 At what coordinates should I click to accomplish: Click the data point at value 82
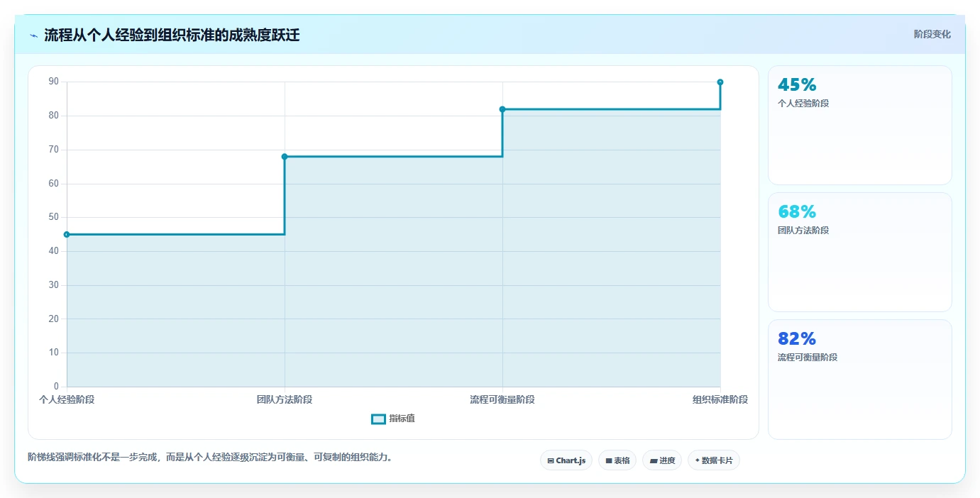[x=502, y=109]
